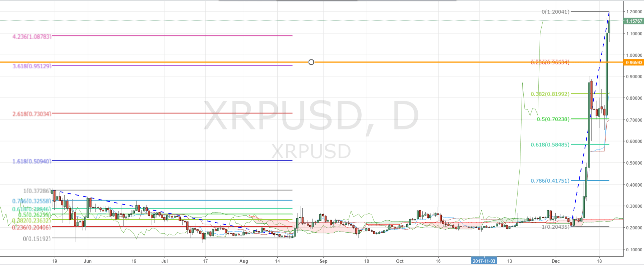Click the Jul label on time axis

tap(165, 261)
